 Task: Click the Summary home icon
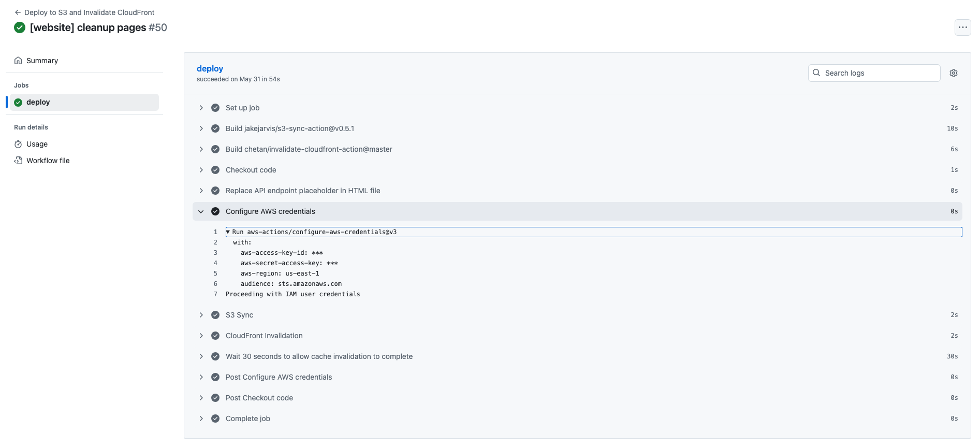pos(18,61)
